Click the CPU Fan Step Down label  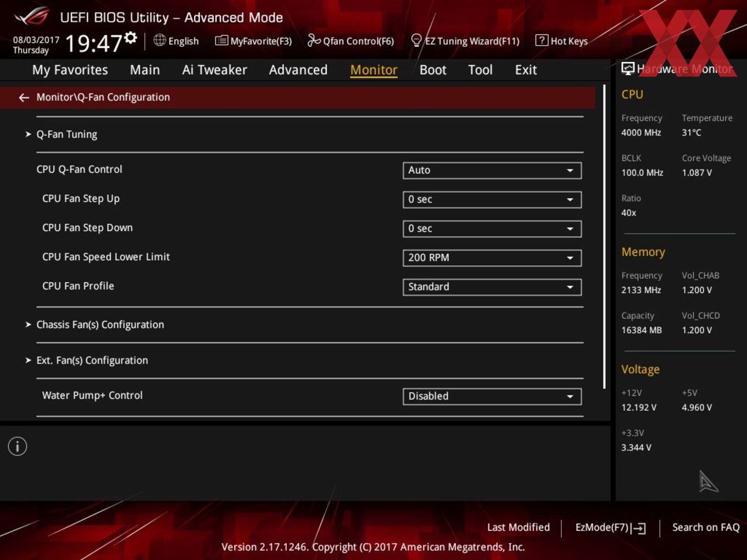[x=87, y=228]
